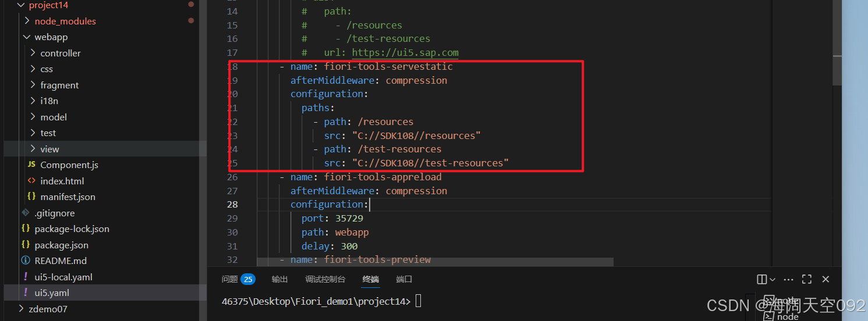Switch to the 问题 problems tab
Screen dimensions: 868x321
pyautogui.click(x=229, y=279)
